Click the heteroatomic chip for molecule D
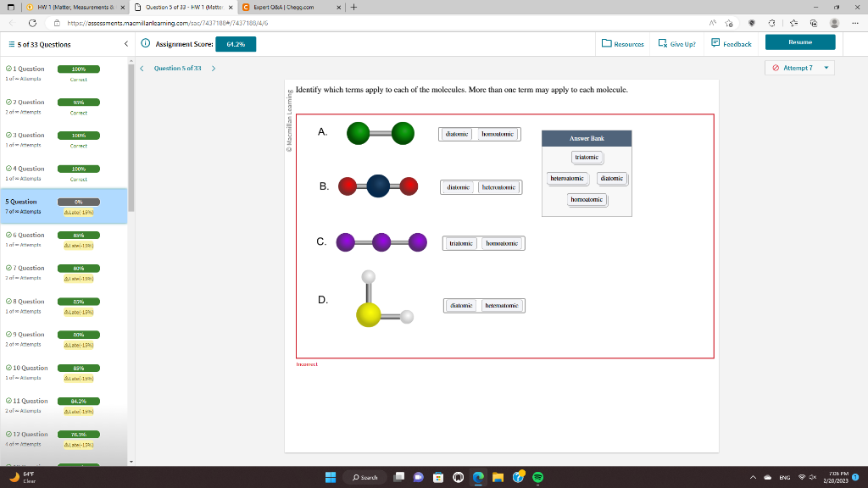 tap(502, 305)
